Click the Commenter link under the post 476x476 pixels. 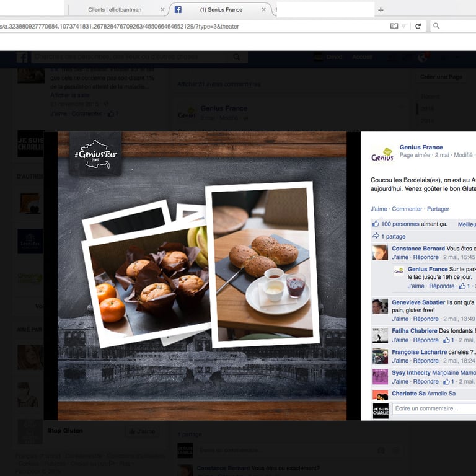tap(407, 209)
